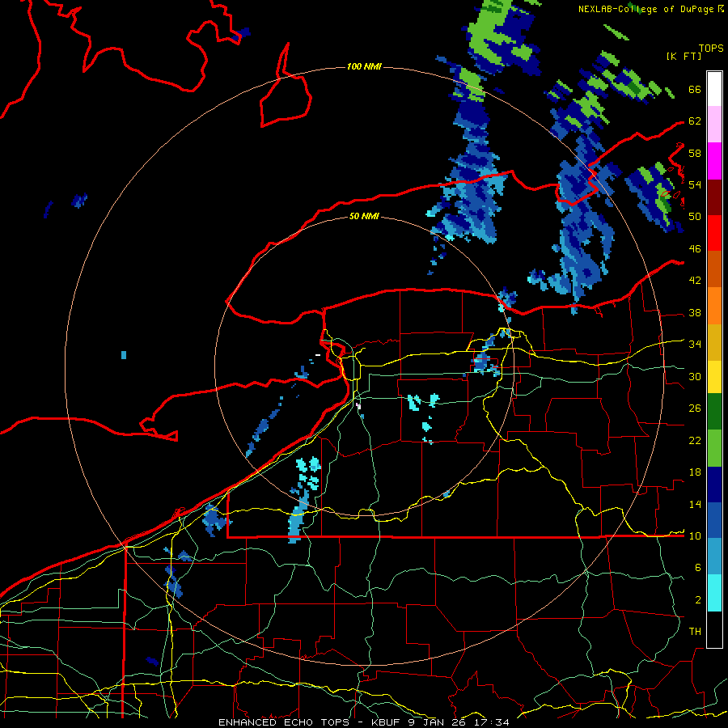The image size is (728, 728).
Task: Click the white swatch in the tops legend
Action: tap(714, 89)
